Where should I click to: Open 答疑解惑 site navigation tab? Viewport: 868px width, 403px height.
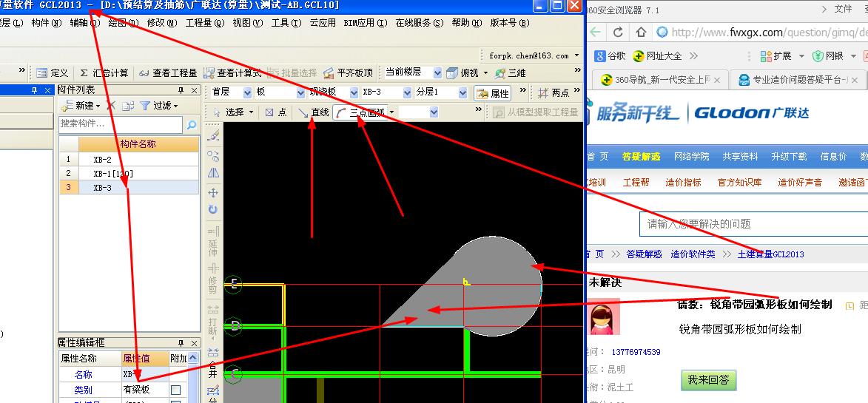641,157
